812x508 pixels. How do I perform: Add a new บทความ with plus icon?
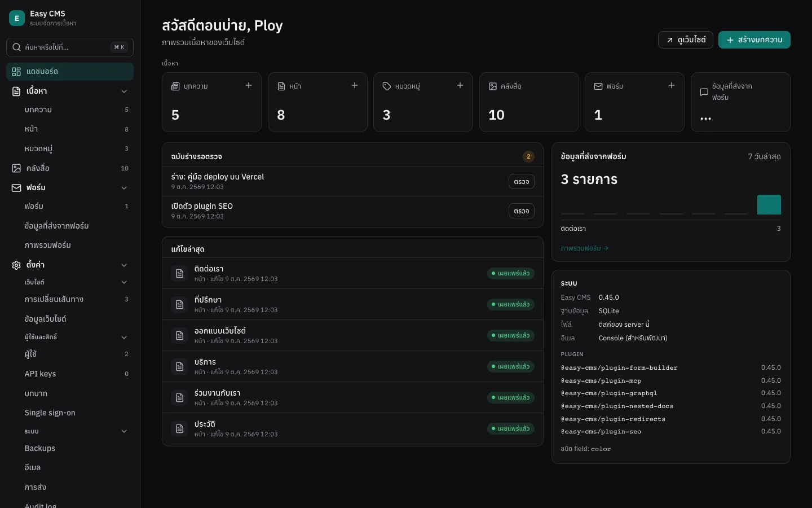(x=249, y=85)
